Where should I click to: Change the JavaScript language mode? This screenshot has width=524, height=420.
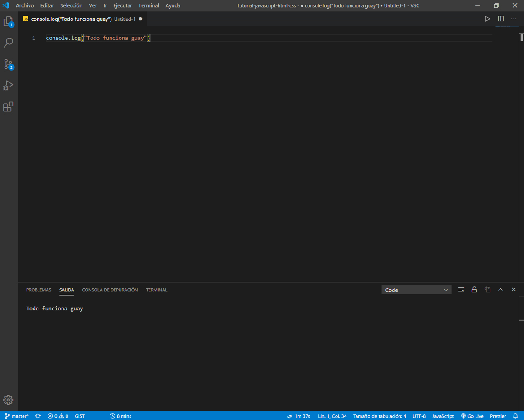[443, 416]
